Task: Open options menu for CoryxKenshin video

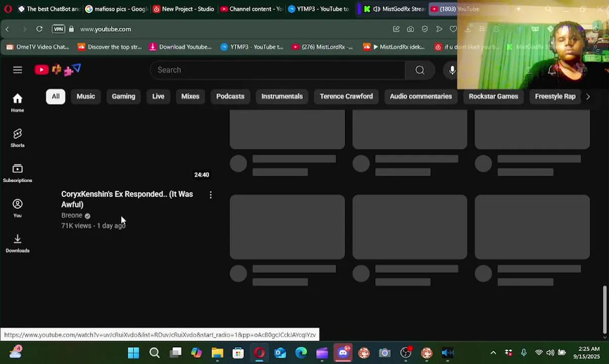Action: tap(210, 195)
